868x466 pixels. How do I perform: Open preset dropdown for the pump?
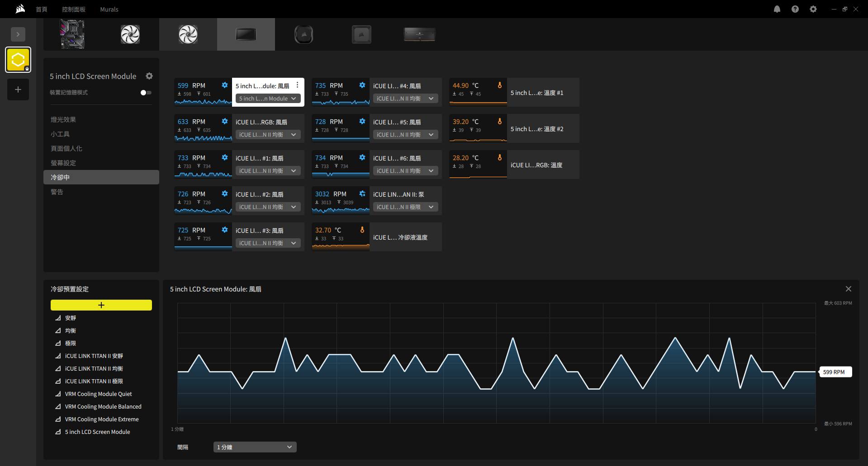(x=405, y=207)
